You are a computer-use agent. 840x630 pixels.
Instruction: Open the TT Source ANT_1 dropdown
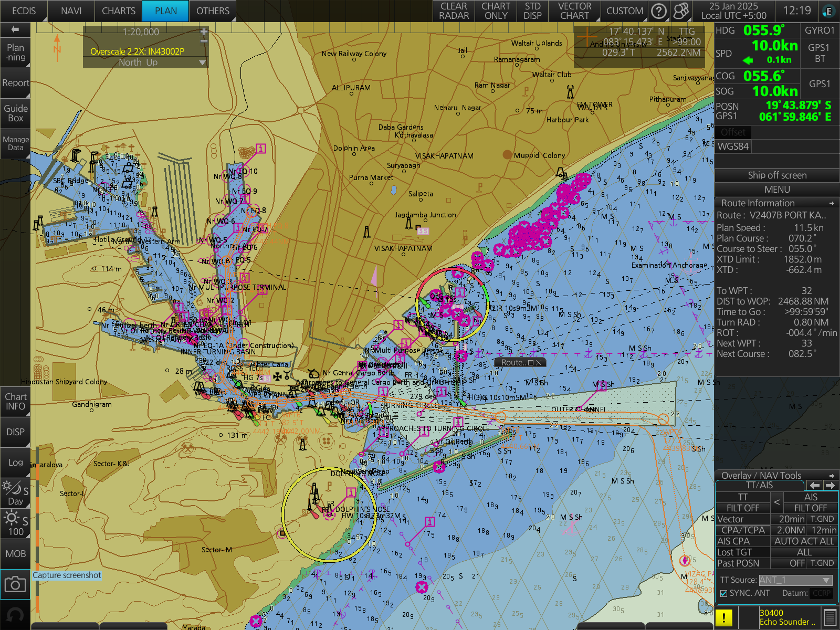click(795, 580)
